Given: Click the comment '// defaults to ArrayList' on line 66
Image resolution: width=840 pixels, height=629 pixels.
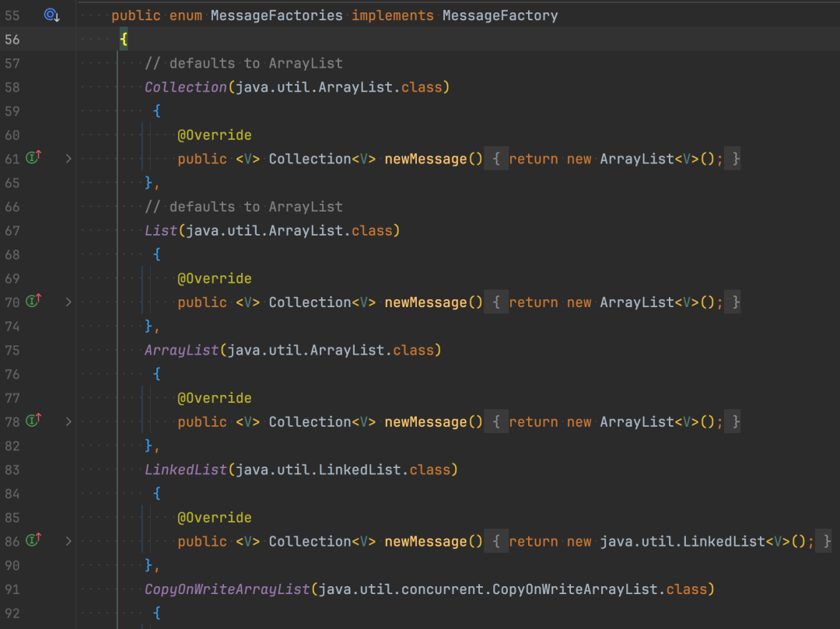Looking at the screenshot, I should (x=243, y=207).
